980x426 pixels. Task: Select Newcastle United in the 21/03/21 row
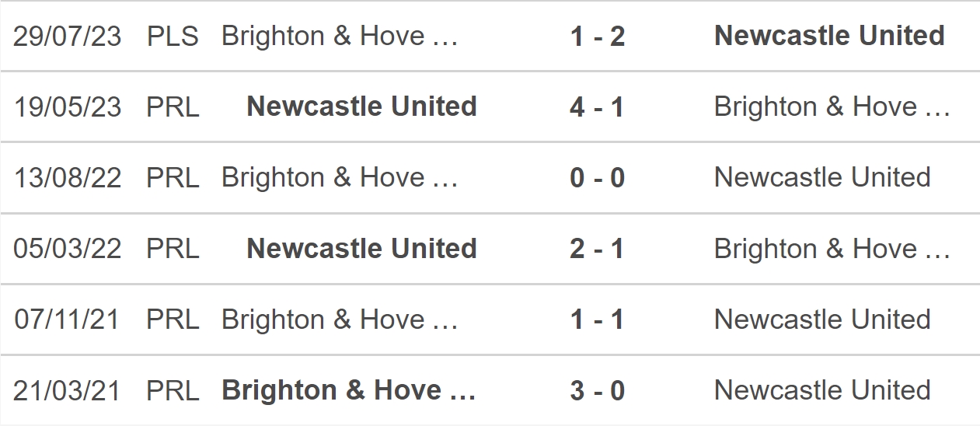822,390
